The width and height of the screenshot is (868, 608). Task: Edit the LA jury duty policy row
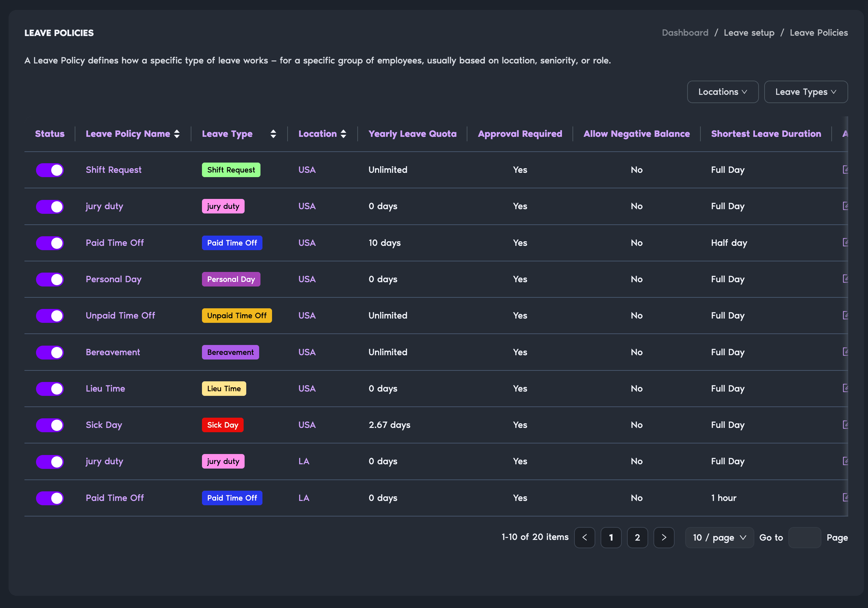pyautogui.click(x=845, y=461)
